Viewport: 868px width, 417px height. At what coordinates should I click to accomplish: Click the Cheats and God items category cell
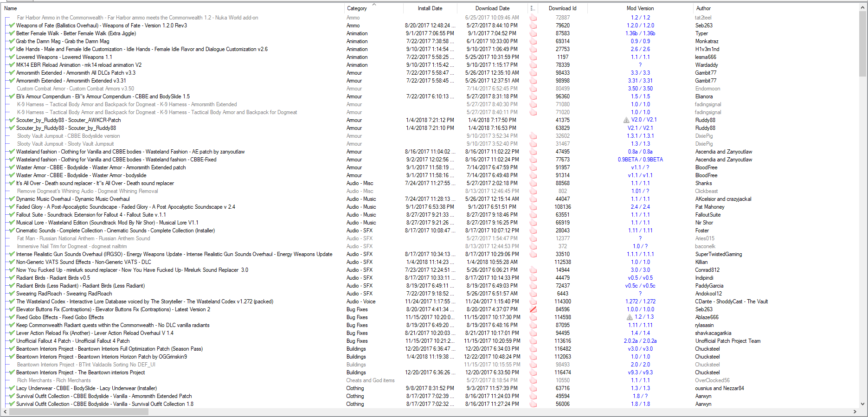point(370,380)
